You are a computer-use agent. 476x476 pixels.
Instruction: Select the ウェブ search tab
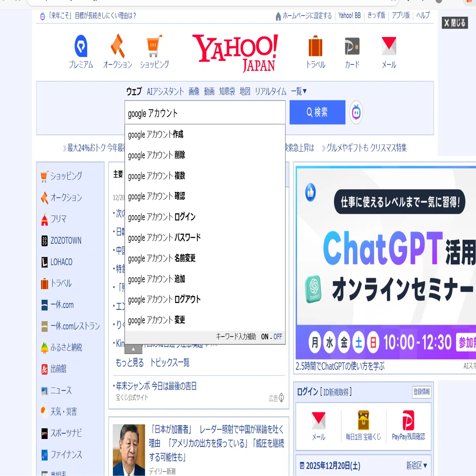134,91
